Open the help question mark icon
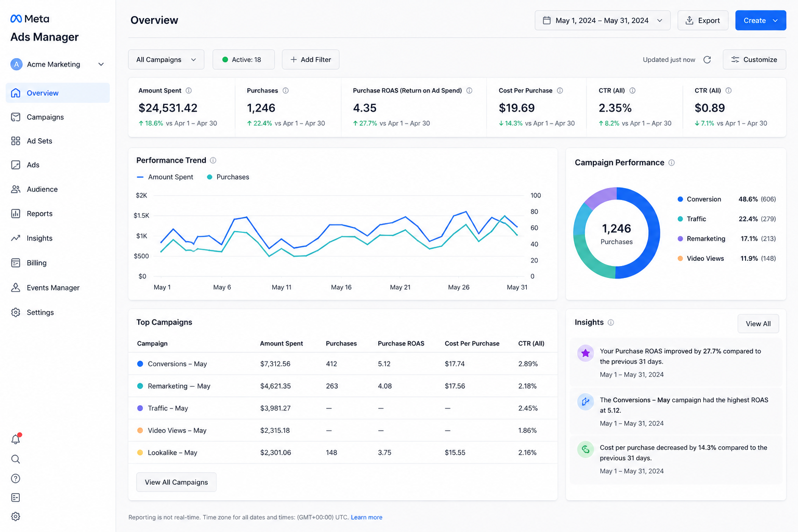The width and height of the screenshot is (798, 532). click(x=16, y=478)
